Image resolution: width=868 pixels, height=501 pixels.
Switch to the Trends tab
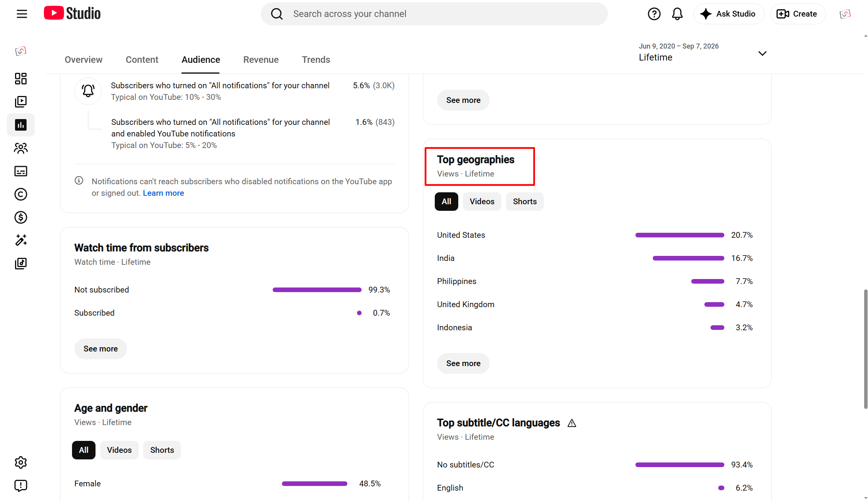[316, 60]
